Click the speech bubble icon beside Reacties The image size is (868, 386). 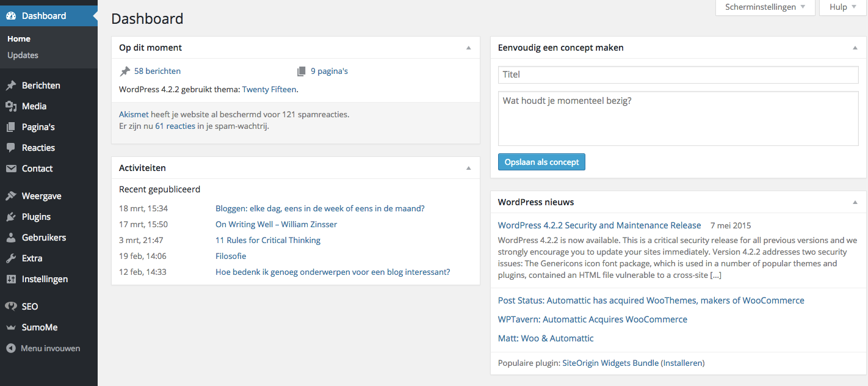[11, 148]
